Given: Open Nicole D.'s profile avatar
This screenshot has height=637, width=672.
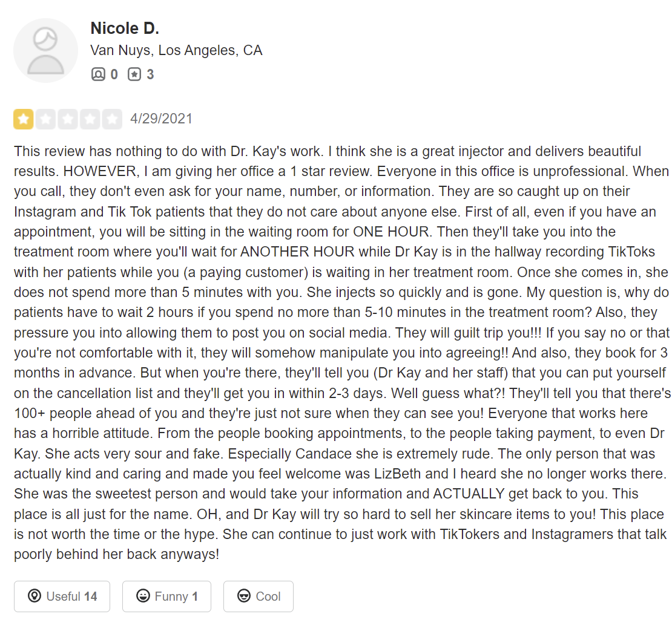Looking at the screenshot, I should tap(45, 51).
